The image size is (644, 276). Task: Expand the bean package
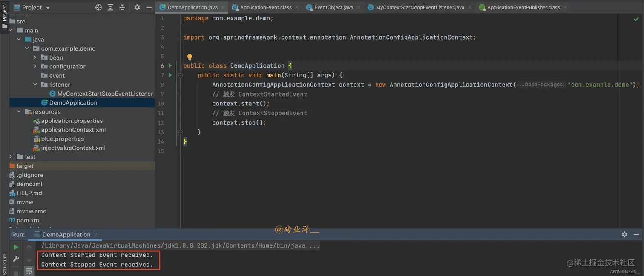[35, 57]
